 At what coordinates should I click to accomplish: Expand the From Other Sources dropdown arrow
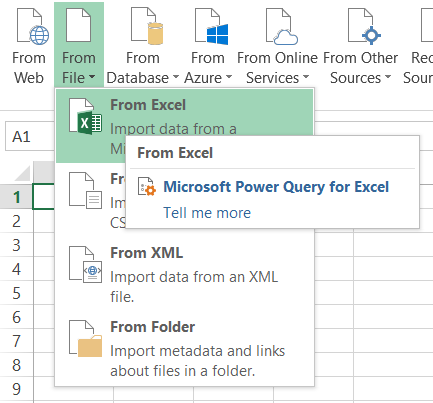(x=388, y=77)
